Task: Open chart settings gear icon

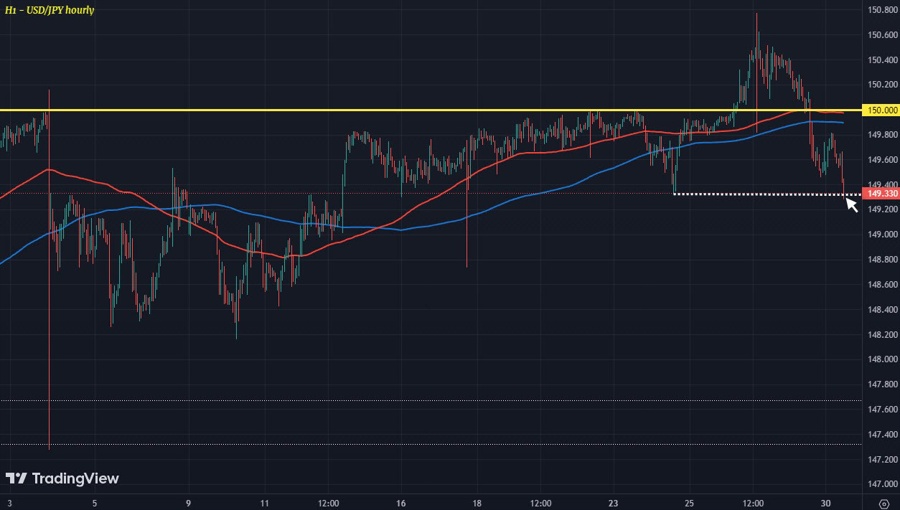Action: click(x=883, y=504)
